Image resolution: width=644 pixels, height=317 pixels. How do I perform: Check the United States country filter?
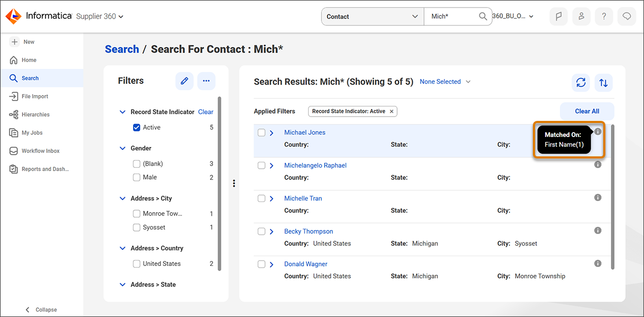(x=136, y=263)
